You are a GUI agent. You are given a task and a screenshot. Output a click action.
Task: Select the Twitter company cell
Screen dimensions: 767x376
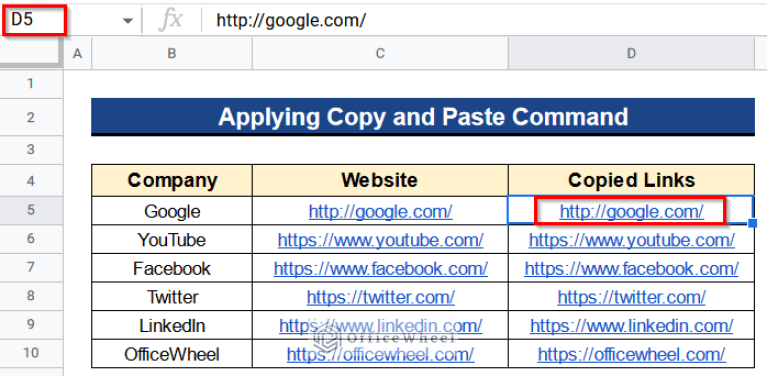[x=172, y=296]
